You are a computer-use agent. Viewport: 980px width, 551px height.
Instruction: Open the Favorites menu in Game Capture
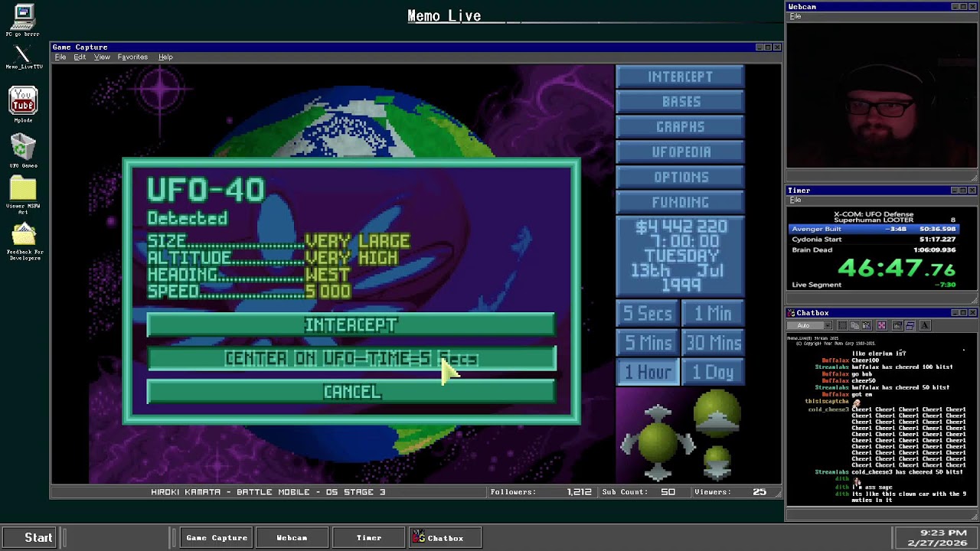132,57
